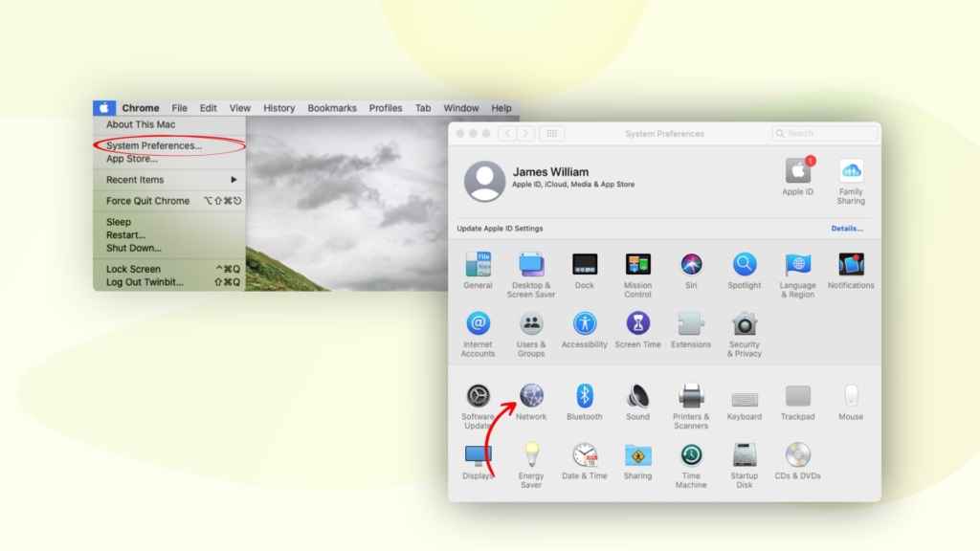Open Family Sharing settings
Screen dimensions: 980x551
(x=851, y=181)
